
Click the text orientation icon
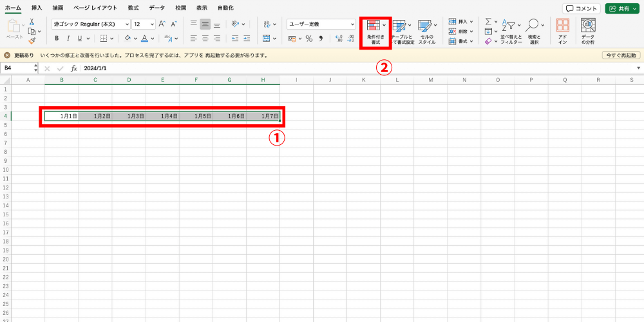235,24
